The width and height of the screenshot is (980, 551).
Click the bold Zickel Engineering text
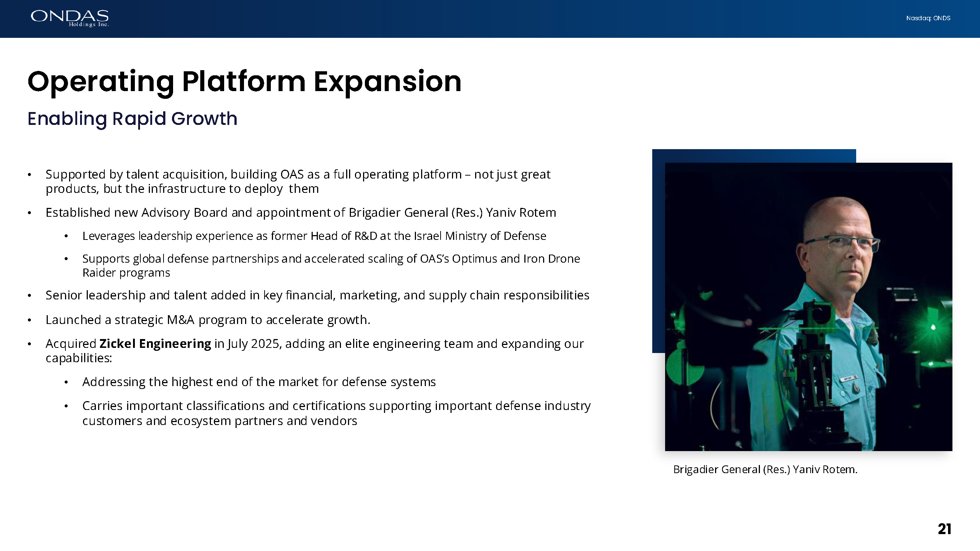coord(155,344)
